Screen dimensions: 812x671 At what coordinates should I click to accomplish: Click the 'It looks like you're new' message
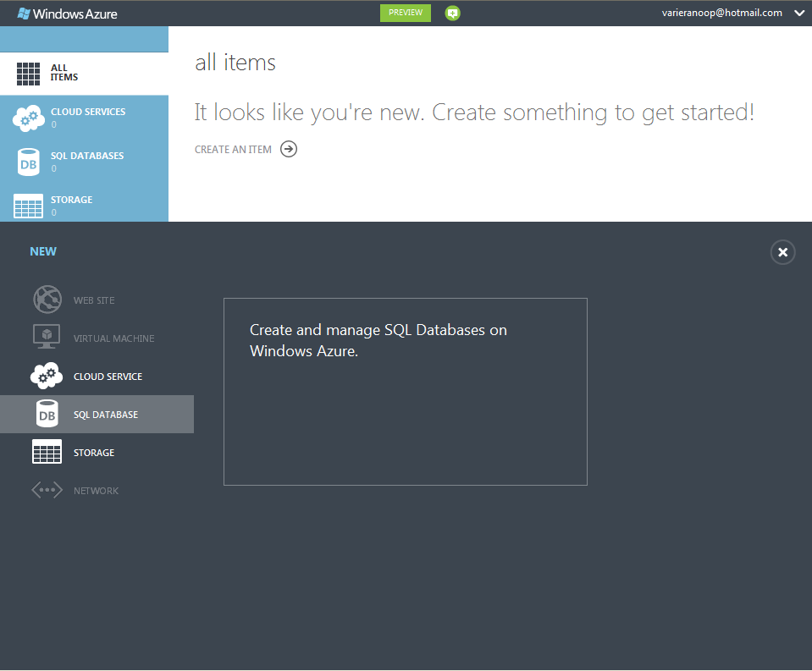[x=474, y=113]
